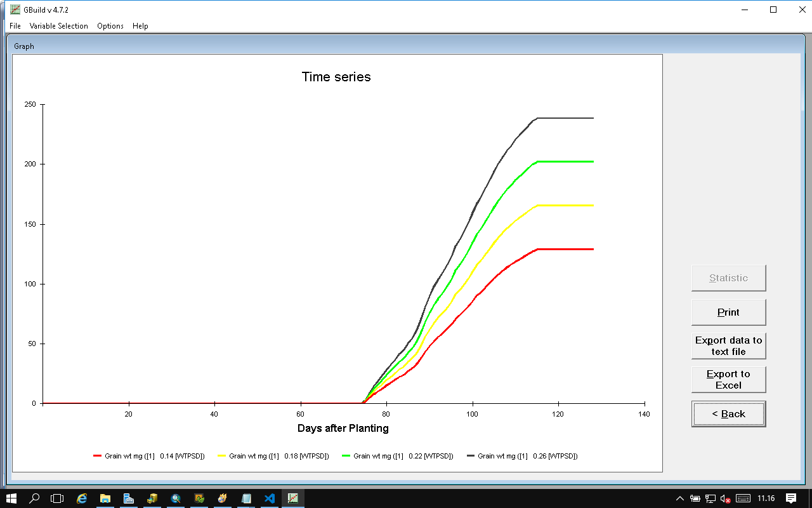
Task: Click the GBuild app icon in title bar
Action: tap(6, 10)
